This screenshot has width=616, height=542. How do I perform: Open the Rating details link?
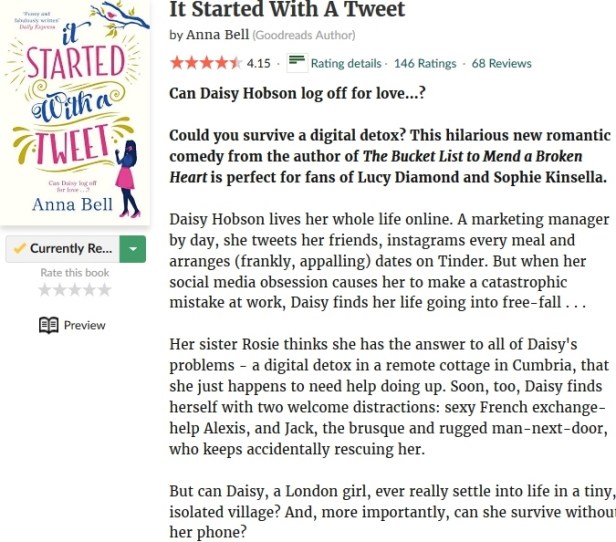tap(346, 63)
